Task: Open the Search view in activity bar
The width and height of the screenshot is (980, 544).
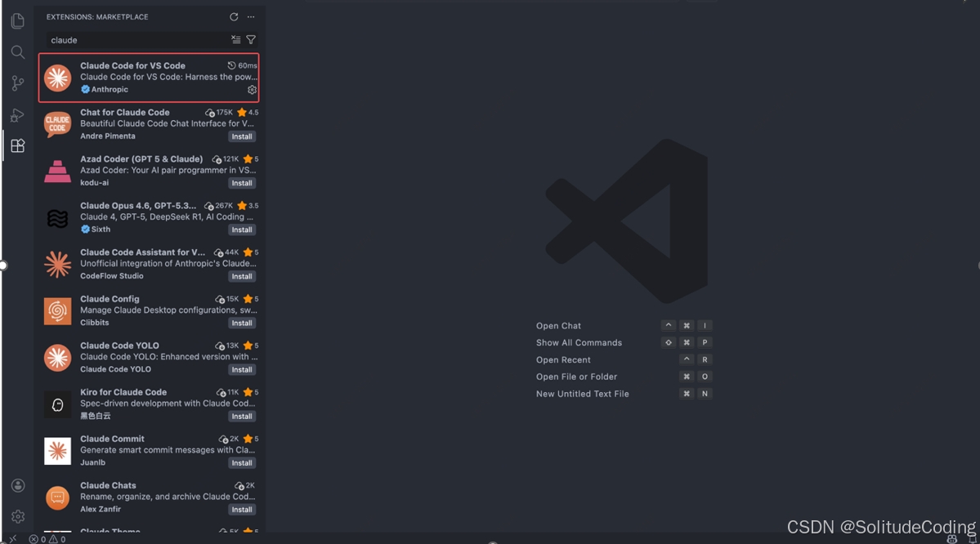Action: (17, 51)
